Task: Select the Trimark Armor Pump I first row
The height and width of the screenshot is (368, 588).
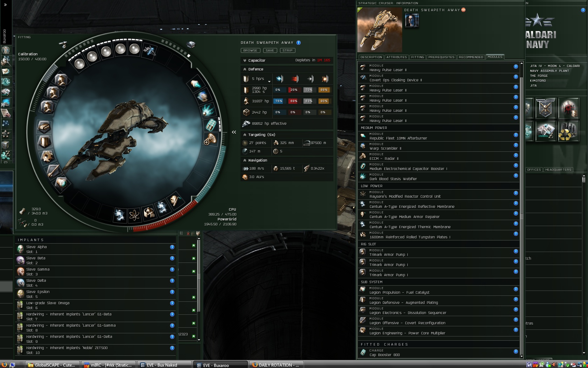Action: (x=439, y=252)
